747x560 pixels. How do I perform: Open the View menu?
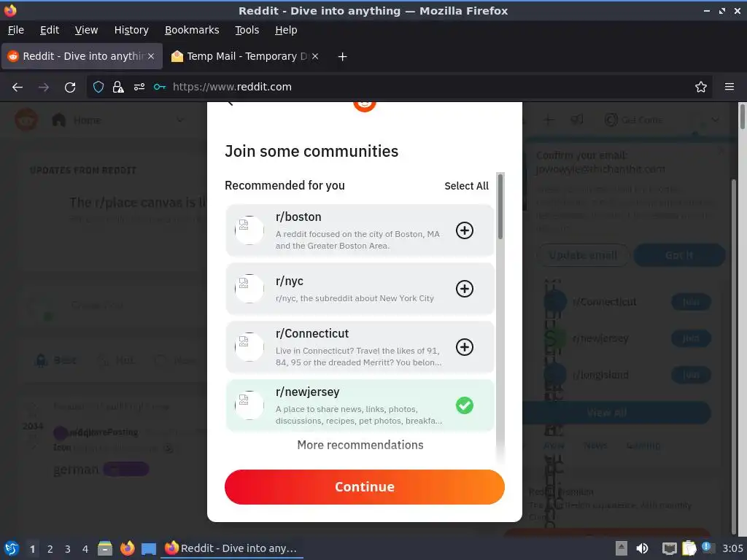click(86, 30)
